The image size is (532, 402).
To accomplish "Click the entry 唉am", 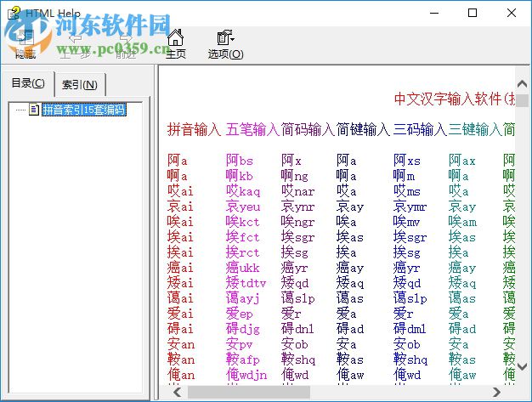I will click(x=463, y=222).
